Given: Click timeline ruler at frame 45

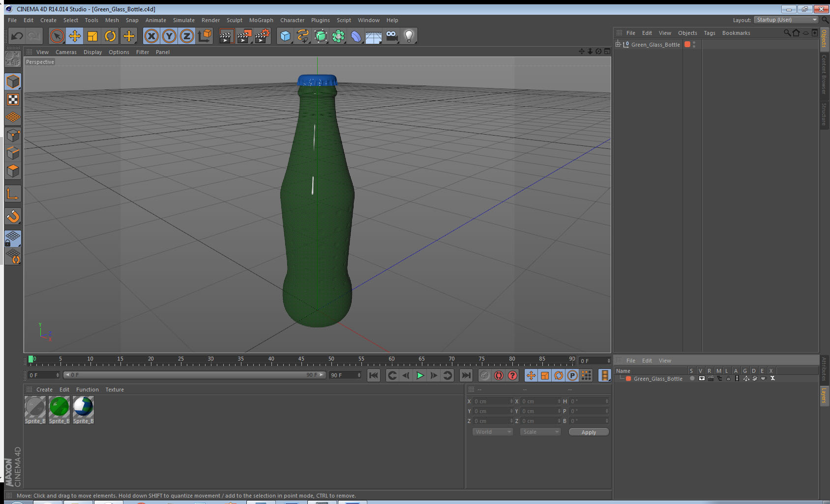Looking at the screenshot, I should pos(301,361).
